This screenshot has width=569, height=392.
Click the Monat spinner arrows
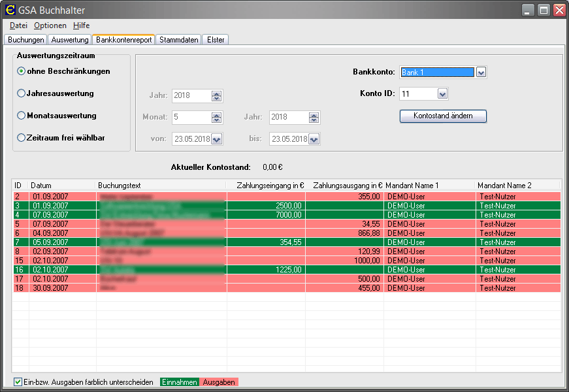(x=217, y=118)
